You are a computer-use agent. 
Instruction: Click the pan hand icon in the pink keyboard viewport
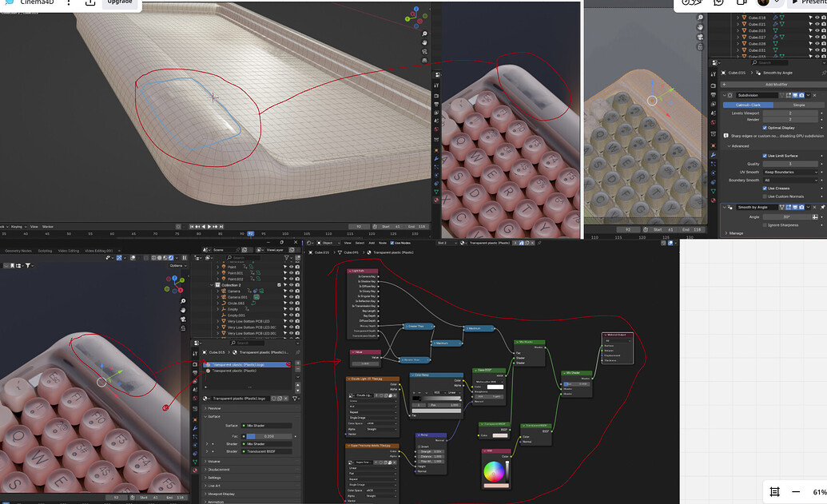point(183,310)
